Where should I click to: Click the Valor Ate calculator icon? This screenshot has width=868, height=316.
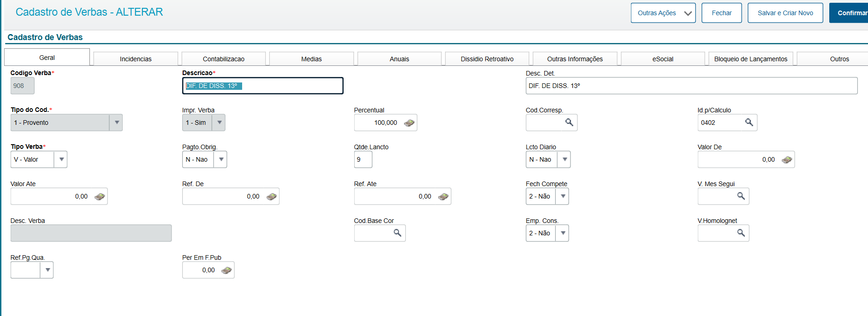pyautogui.click(x=100, y=197)
